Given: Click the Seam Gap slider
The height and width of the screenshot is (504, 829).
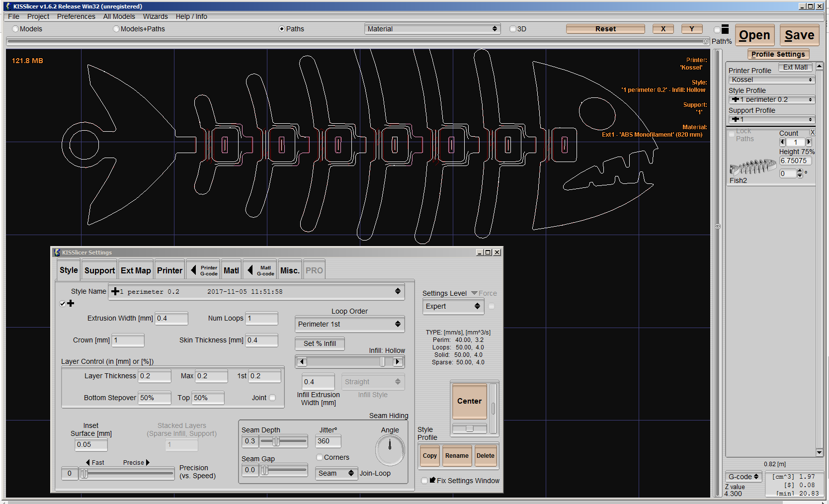Looking at the screenshot, I should 283,470.
